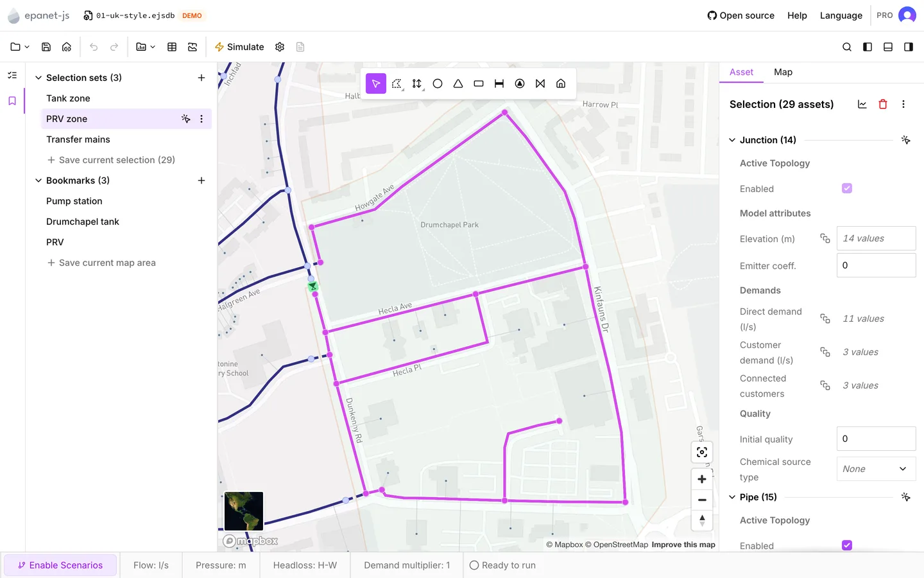Run the Simulate button
The image size is (924, 578).
(x=239, y=47)
